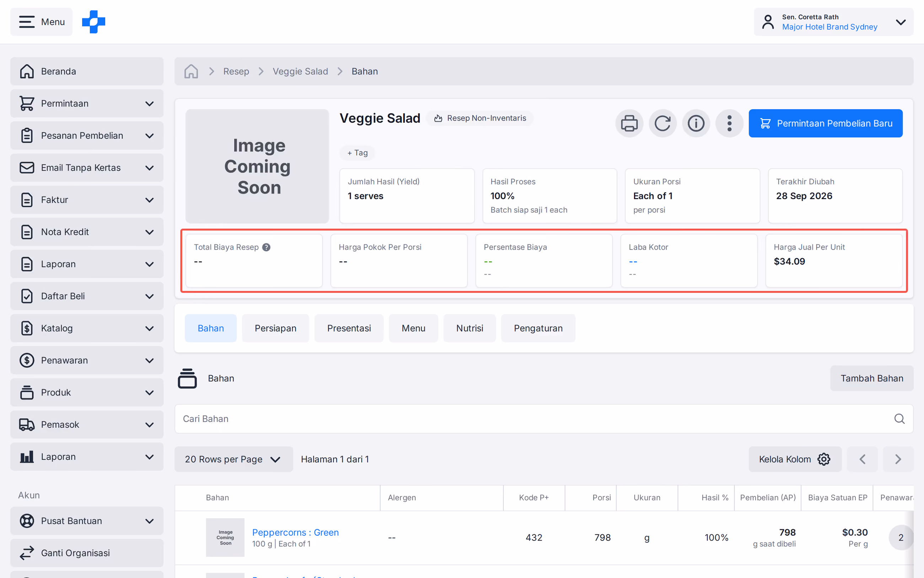Expand Pesanan Pembelian sidebar menu
This screenshot has width=924, height=578.
coord(87,135)
